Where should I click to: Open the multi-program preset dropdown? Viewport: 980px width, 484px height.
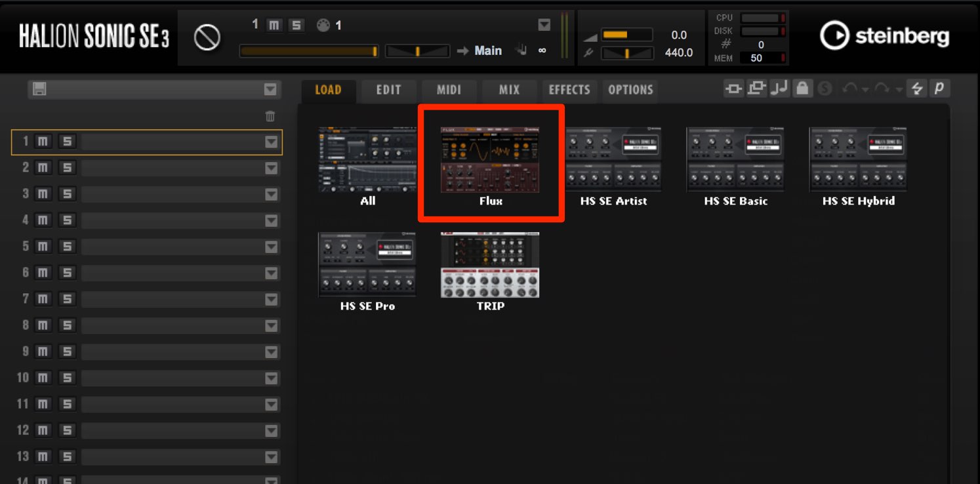(x=270, y=90)
